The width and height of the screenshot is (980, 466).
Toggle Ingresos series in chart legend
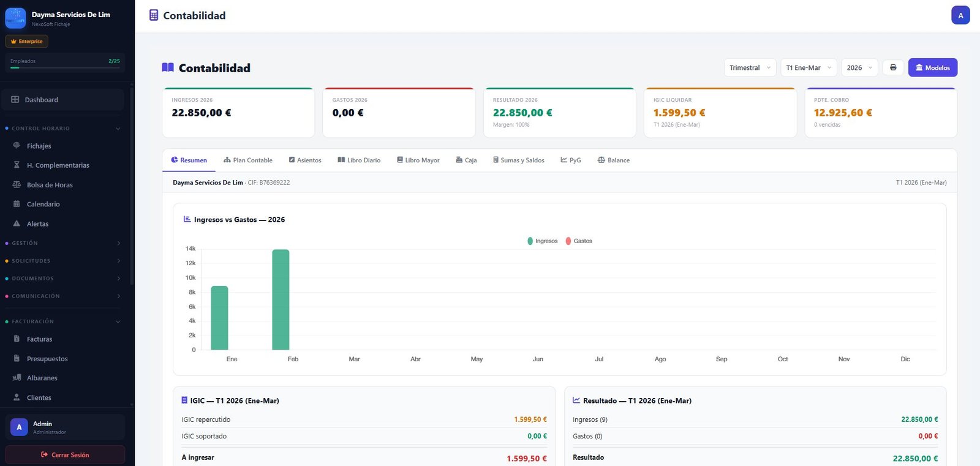[543, 241]
